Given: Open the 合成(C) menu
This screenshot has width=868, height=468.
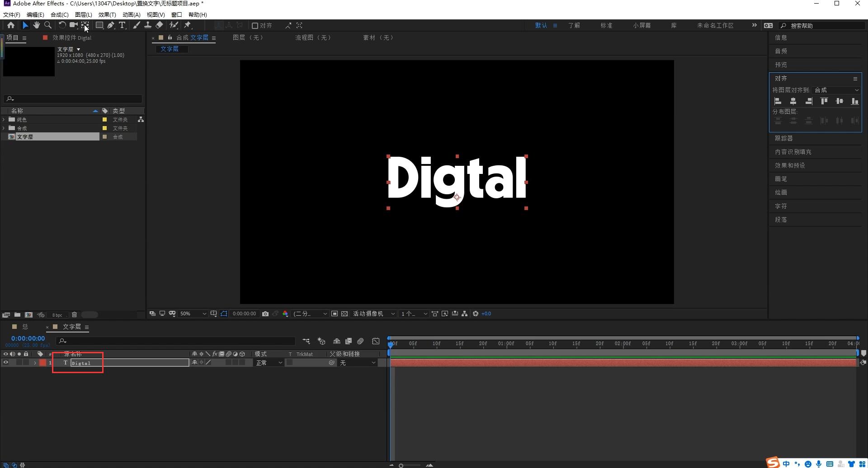Looking at the screenshot, I should click(x=60, y=14).
